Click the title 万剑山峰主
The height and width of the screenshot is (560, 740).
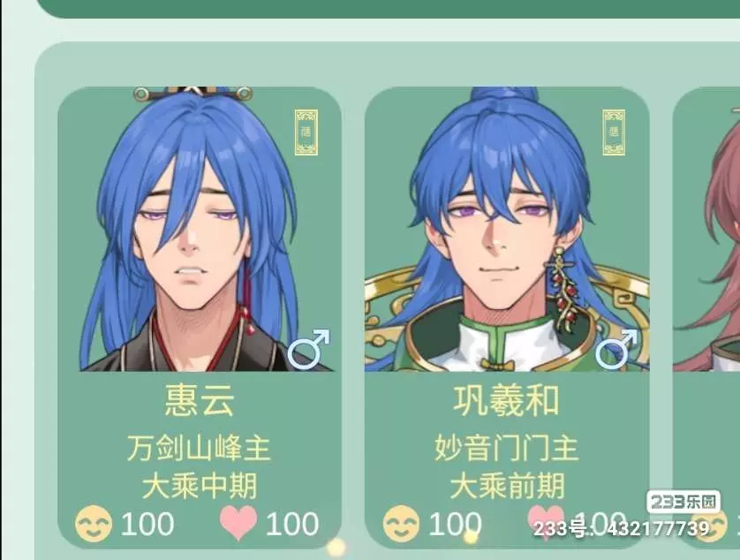pyautogui.click(x=199, y=449)
